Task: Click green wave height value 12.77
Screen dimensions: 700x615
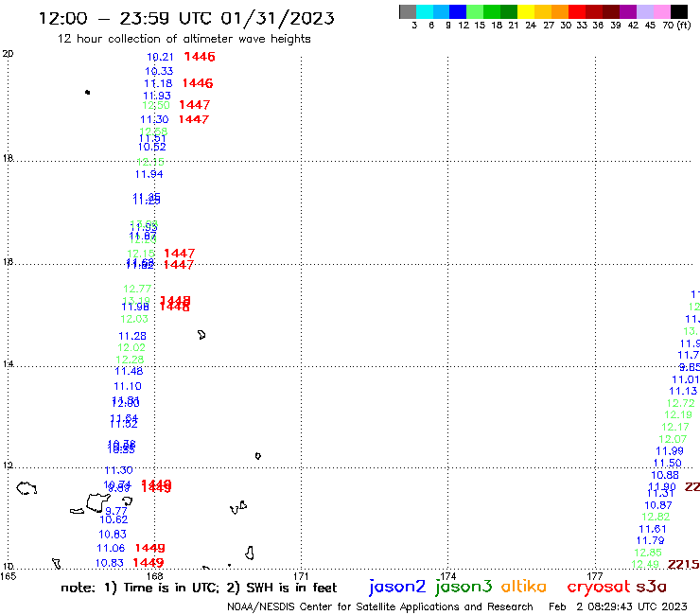Action: 137,289
